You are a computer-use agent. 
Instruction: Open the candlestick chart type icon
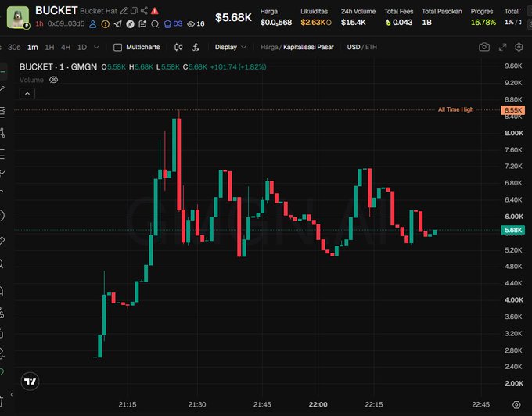pos(178,47)
